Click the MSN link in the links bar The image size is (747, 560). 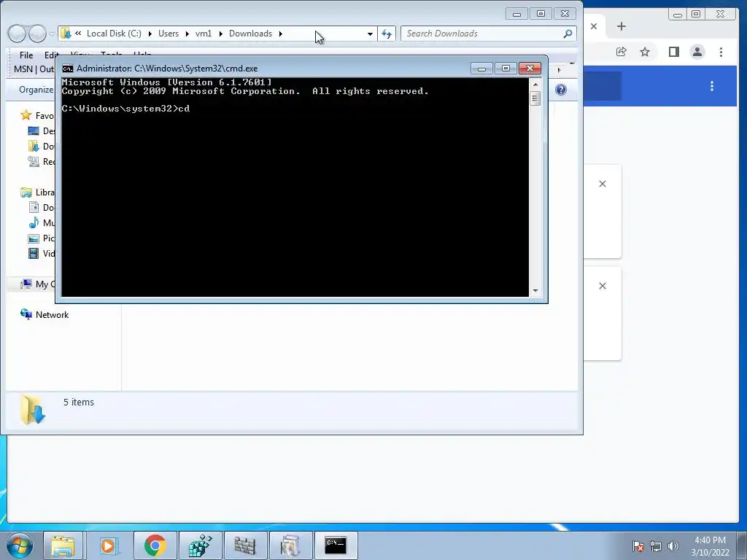pyautogui.click(x=23, y=69)
